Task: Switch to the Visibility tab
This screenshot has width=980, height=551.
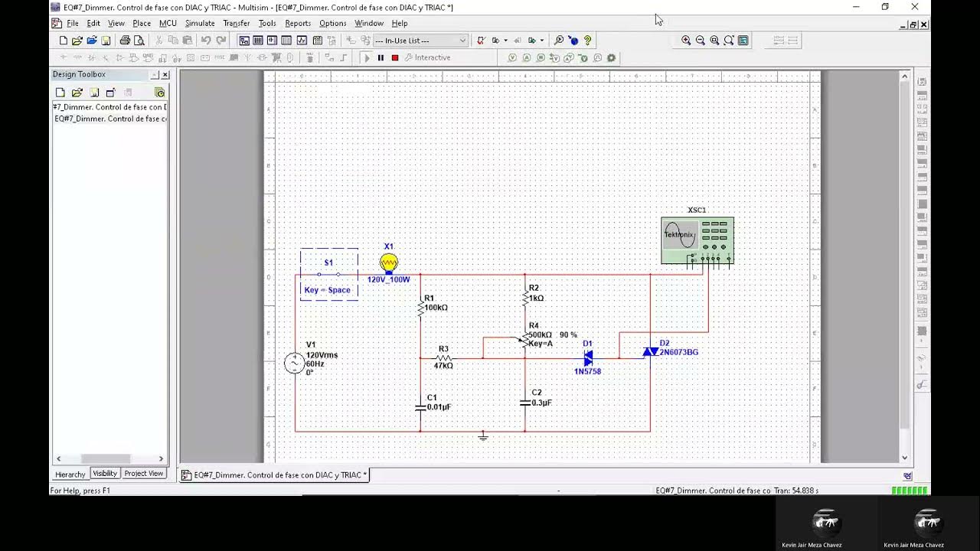Action: pos(105,474)
